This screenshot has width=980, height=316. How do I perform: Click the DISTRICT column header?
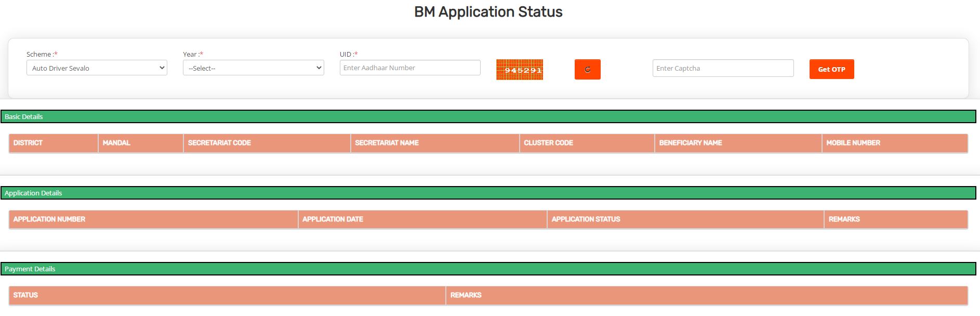pos(28,143)
